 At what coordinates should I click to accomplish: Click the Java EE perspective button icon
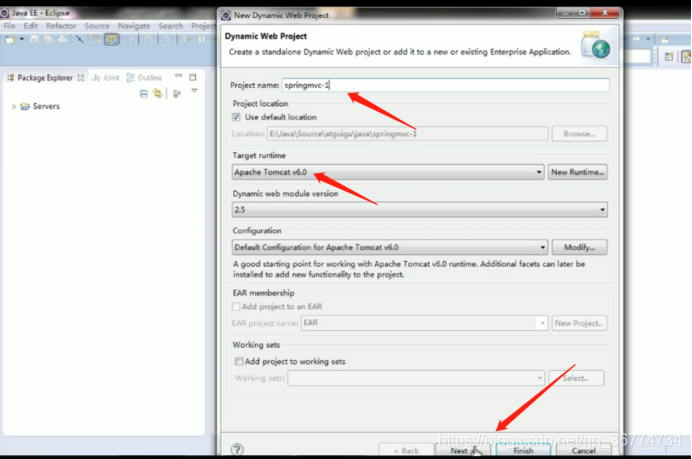pyautogui.click(x=686, y=56)
